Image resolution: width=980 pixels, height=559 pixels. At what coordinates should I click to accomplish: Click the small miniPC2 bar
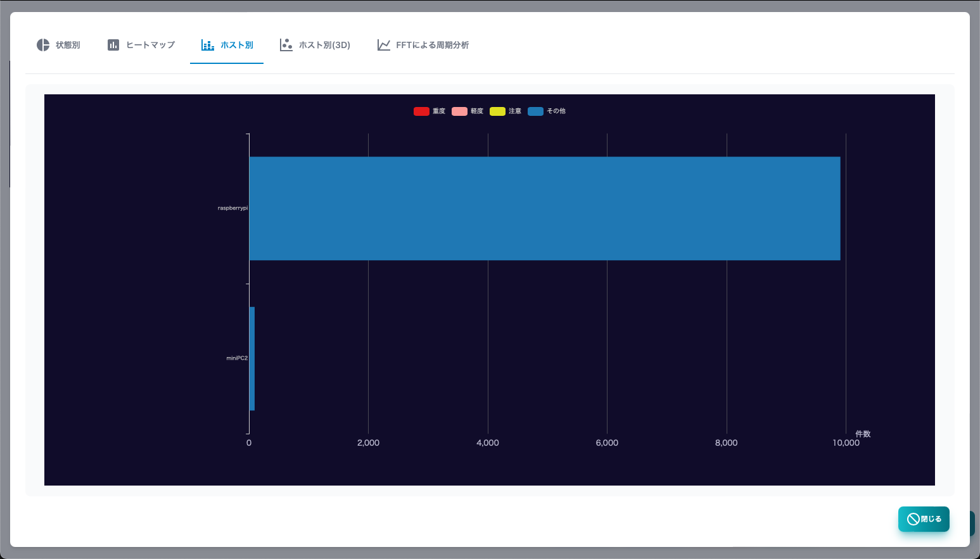pos(252,358)
